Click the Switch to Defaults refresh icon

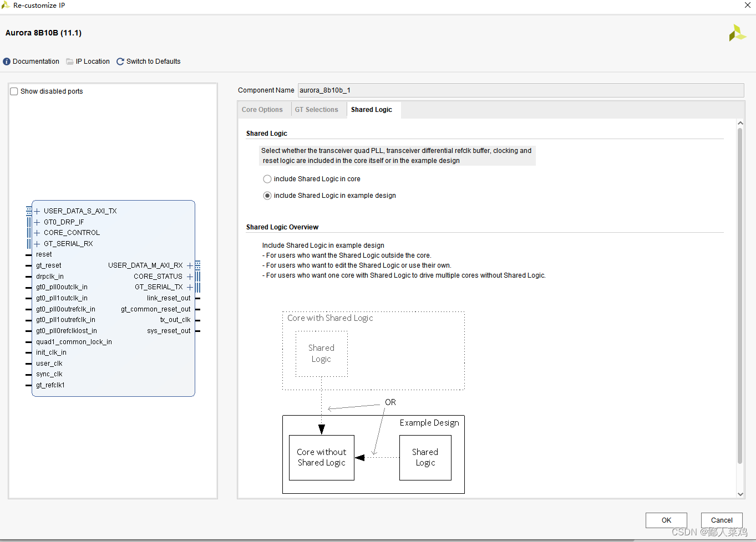(120, 62)
